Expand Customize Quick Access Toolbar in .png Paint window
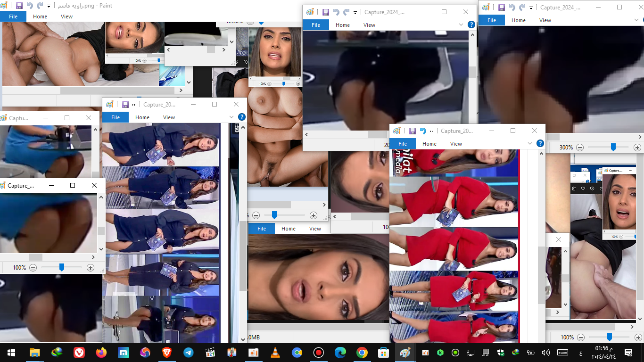 [x=49, y=7]
